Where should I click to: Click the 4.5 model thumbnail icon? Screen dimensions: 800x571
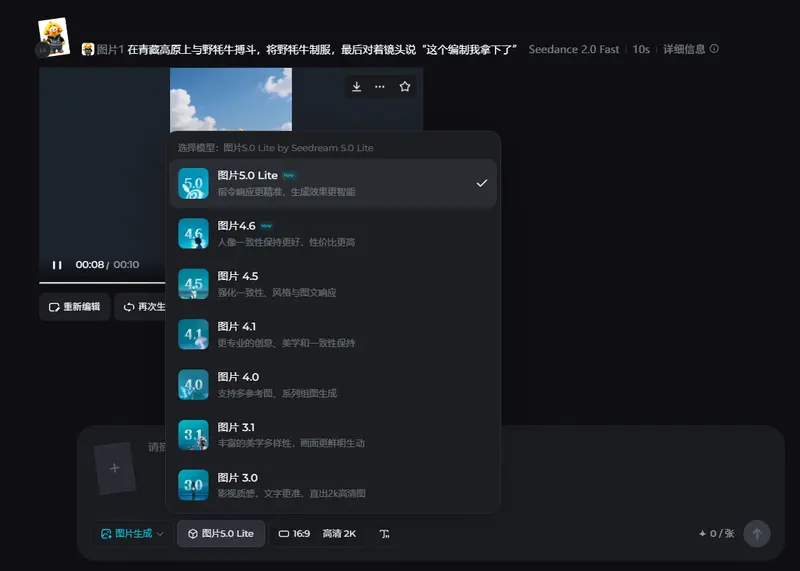[193, 284]
